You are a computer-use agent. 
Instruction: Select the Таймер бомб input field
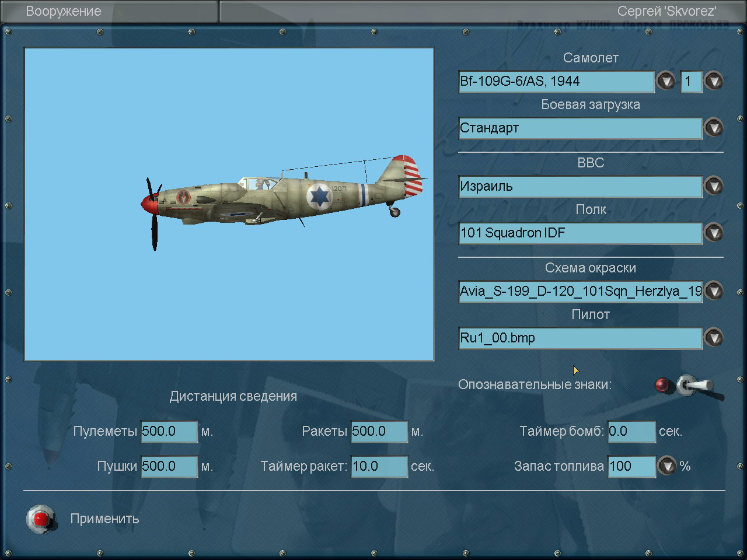631,432
